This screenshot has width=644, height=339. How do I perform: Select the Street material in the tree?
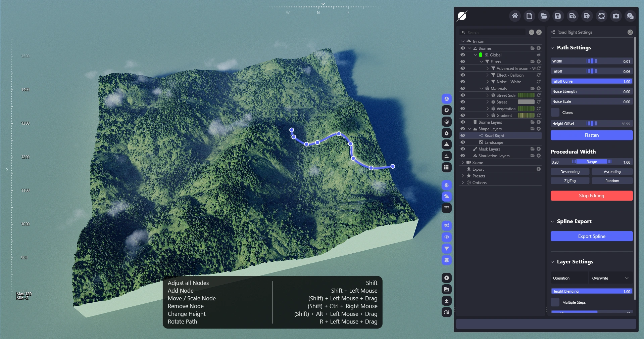[502, 102]
